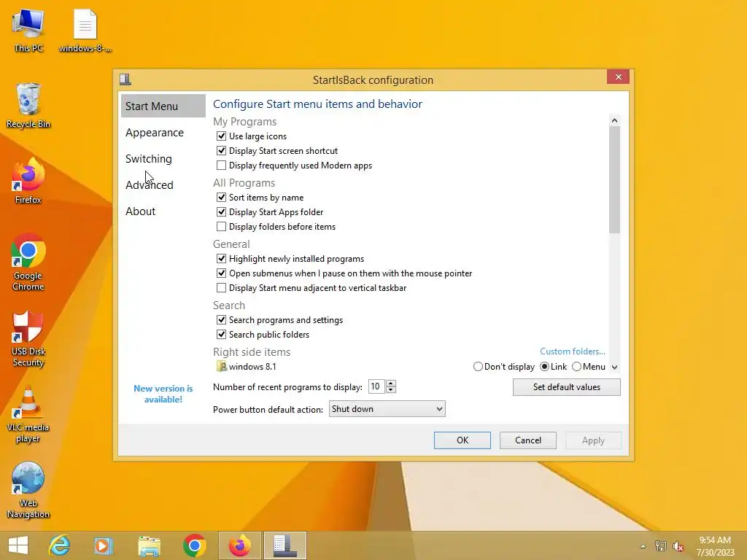Open the About tab

pos(141,211)
